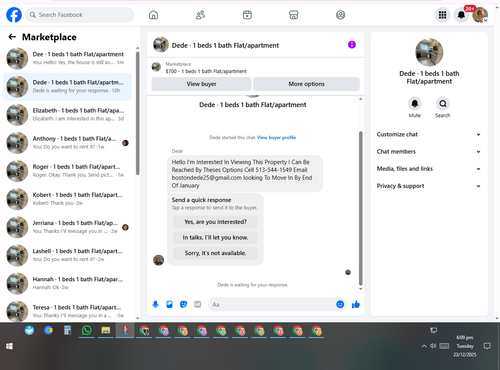This screenshot has height=370, width=500.
Task: Send a thumbs-up like
Action: pos(356,304)
